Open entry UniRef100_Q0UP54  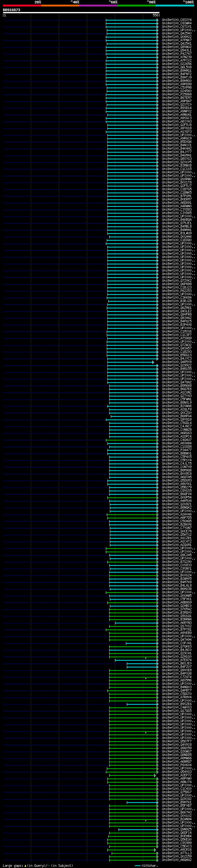(x=176, y=497)
